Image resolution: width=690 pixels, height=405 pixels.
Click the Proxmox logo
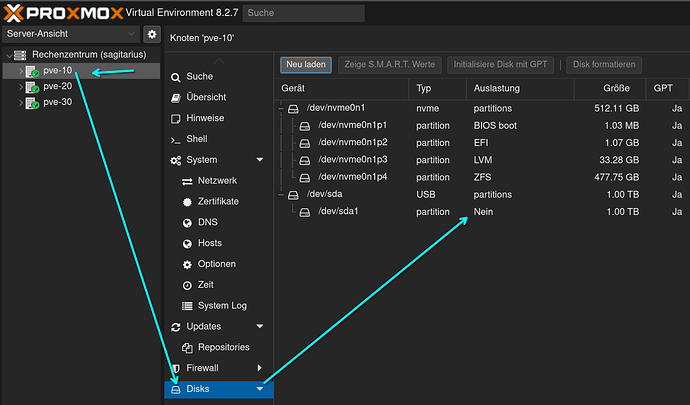[x=63, y=13]
